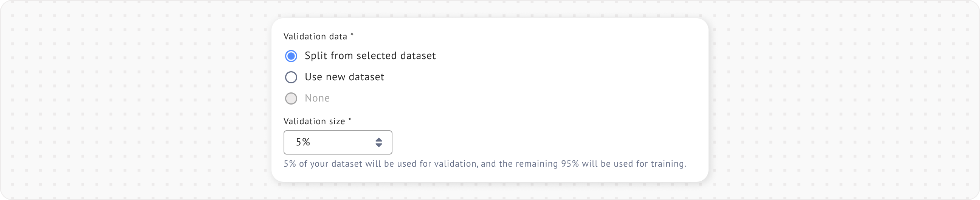980x200 pixels.
Task: Click the "5%" value in the select box
Action: pos(303,142)
